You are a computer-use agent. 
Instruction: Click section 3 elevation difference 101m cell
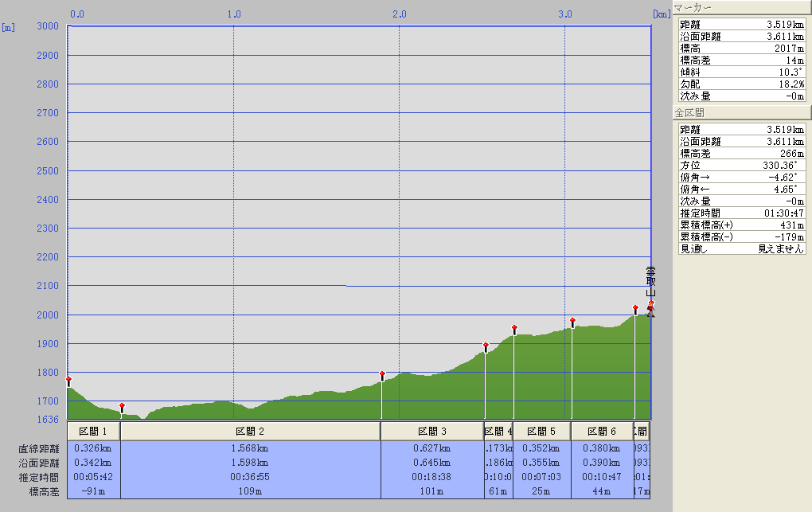[x=431, y=492]
